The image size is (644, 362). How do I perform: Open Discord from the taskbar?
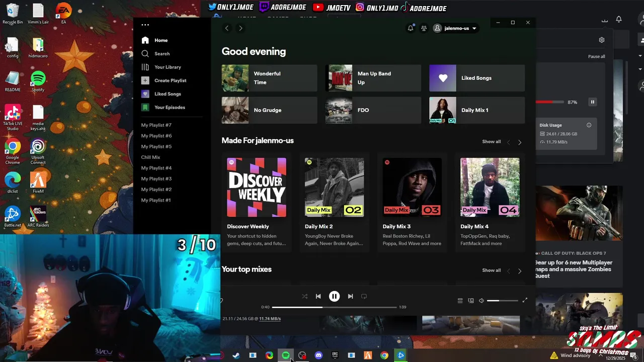pos(318,355)
